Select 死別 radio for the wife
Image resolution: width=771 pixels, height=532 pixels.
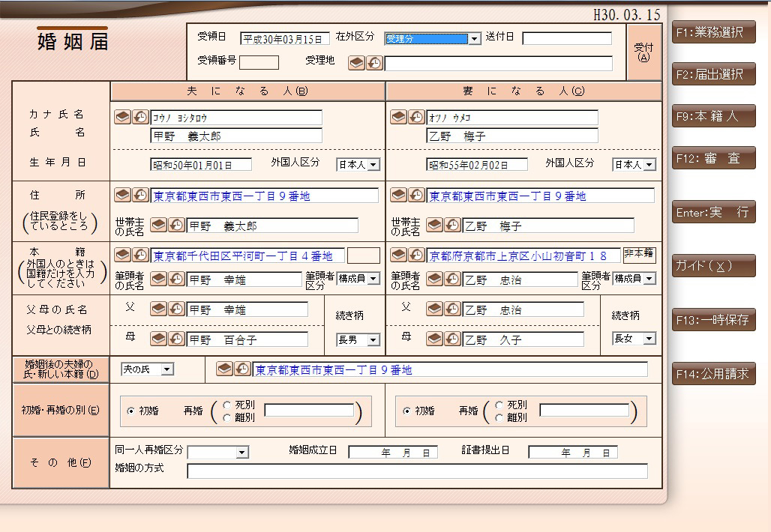click(499, 405)
